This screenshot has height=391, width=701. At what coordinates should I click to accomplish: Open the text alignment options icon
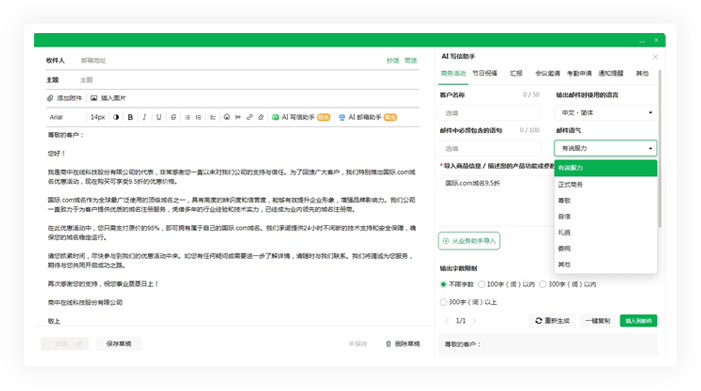tap(213, 117)
